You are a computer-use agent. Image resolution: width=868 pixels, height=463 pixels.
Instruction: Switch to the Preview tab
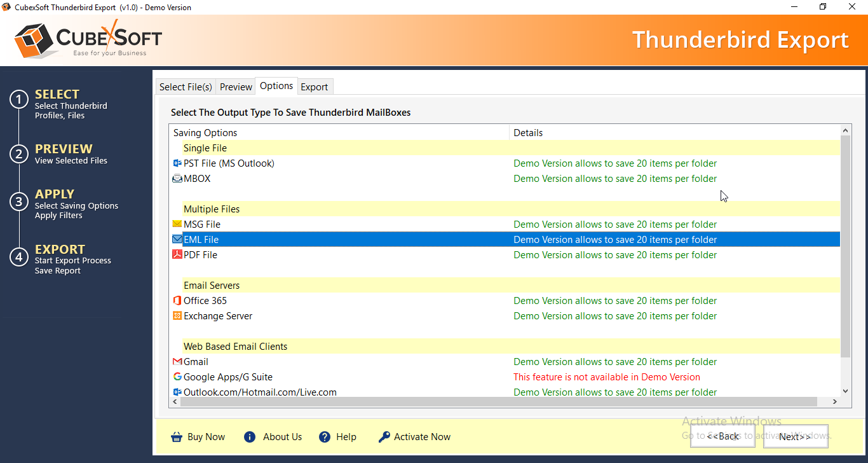click(236, 87)
